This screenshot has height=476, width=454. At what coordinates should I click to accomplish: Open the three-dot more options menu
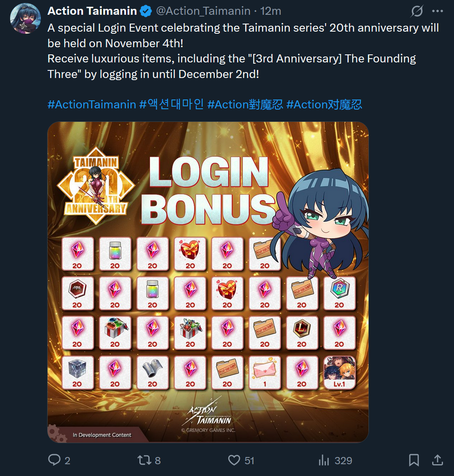pos(437,11)
